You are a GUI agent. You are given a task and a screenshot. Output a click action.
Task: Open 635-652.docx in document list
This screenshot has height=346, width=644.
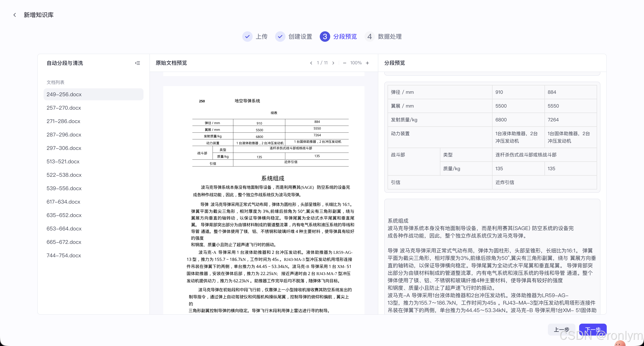tap(94, 215)
